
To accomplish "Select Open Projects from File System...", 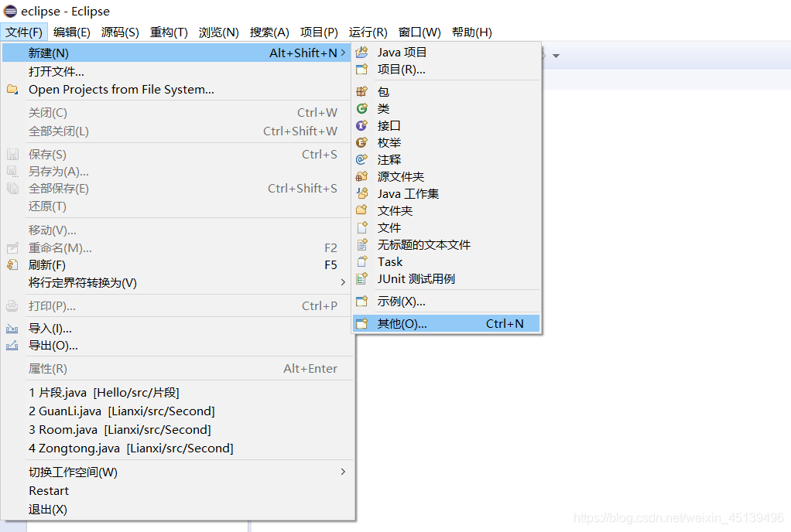I will click(176, 90).
